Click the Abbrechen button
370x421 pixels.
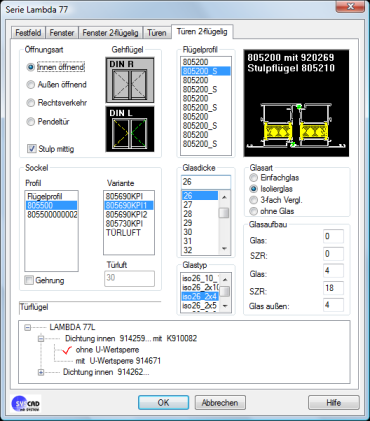[220, 403]
